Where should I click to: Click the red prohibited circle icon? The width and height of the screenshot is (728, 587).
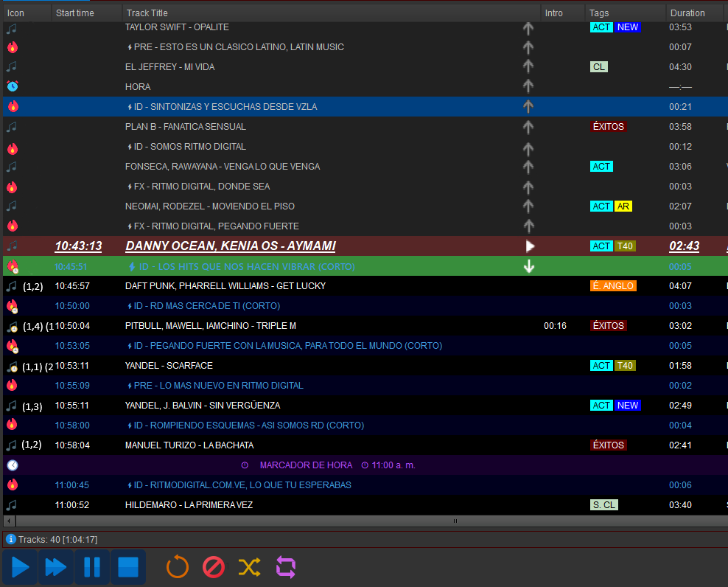(x=214, y=567)
